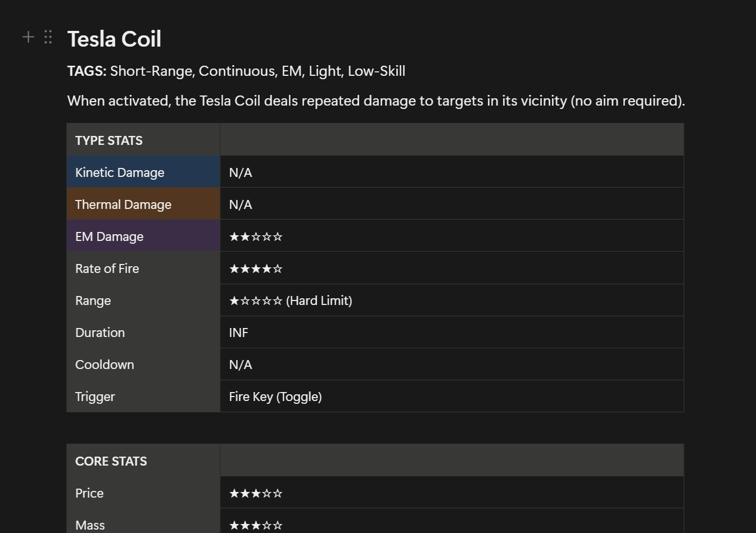Viewport: 756px width, 533px height.
Task: Click the Rate of Fire star rating
Action: coord(256,268)
